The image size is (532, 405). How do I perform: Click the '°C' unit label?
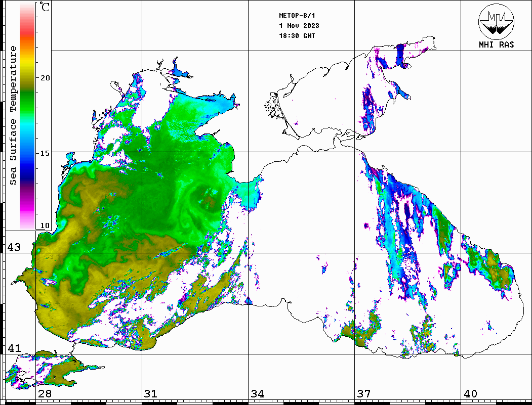tap(44, 7)
